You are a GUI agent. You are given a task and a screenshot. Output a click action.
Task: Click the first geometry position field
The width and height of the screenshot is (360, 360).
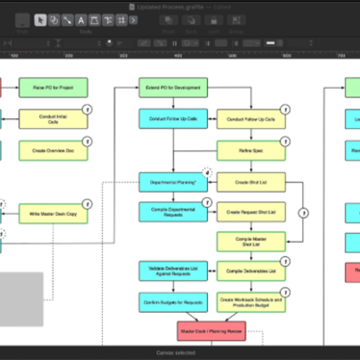29,43
